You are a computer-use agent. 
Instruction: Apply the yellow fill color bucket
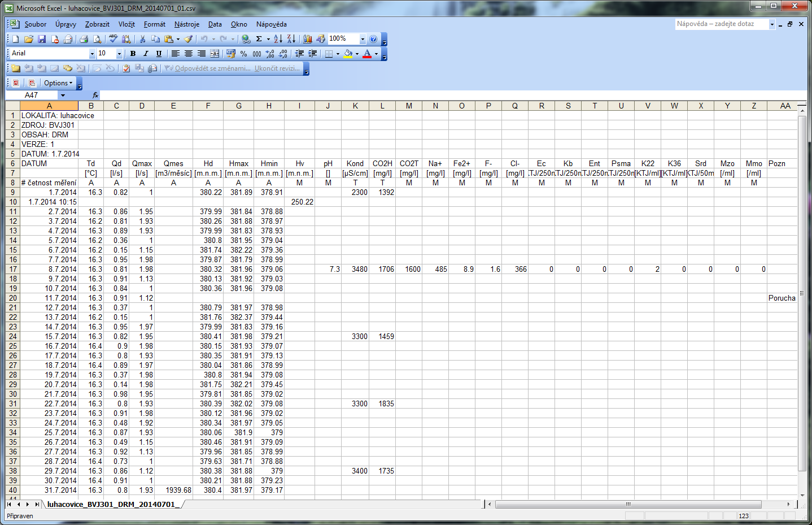348,54
